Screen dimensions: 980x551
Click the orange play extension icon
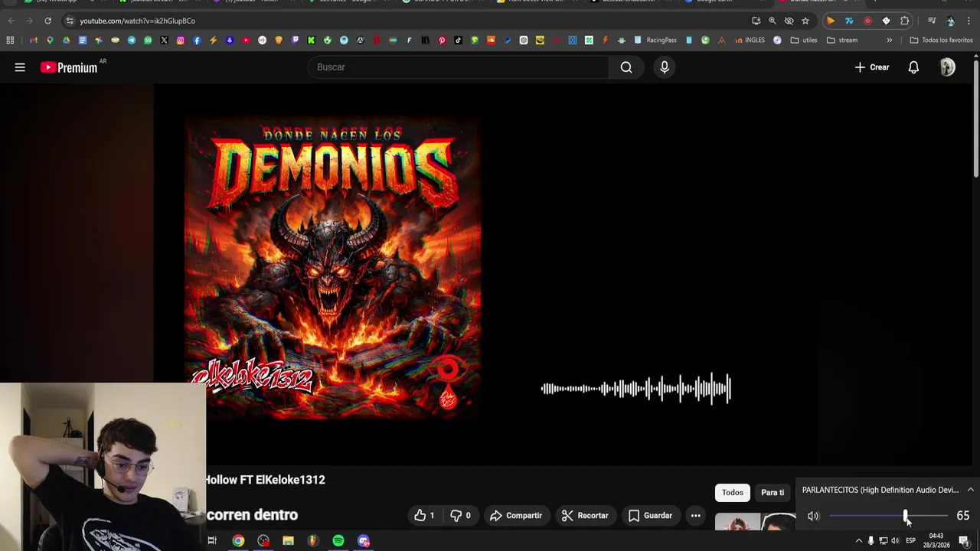pyautogui.click(x=831, y=21)
